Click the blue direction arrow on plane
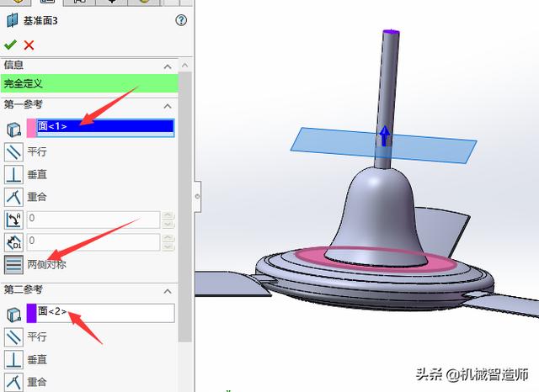539x392 pixels. click(x=385, y=136)
